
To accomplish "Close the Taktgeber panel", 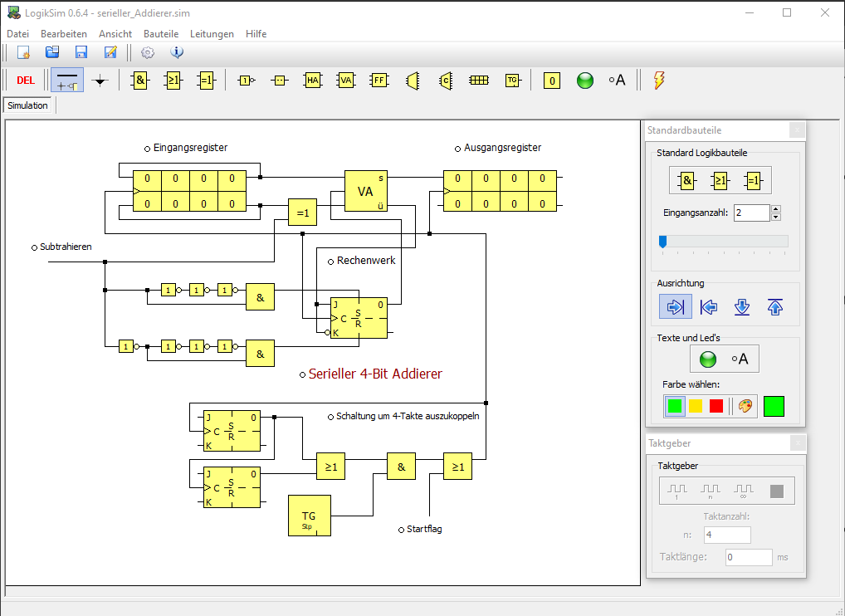I will pyautogui.click(x=798, y=443).
